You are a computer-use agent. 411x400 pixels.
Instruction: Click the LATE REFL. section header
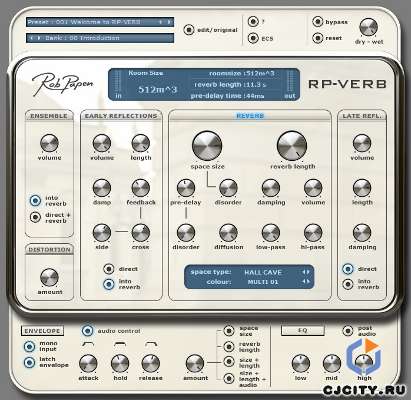[362, 116]
